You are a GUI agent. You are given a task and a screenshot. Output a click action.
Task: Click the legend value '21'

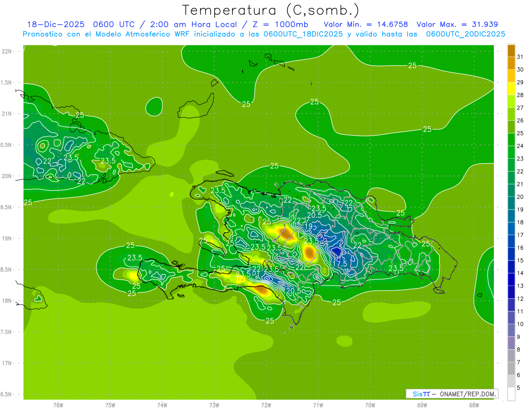point(520,184)
